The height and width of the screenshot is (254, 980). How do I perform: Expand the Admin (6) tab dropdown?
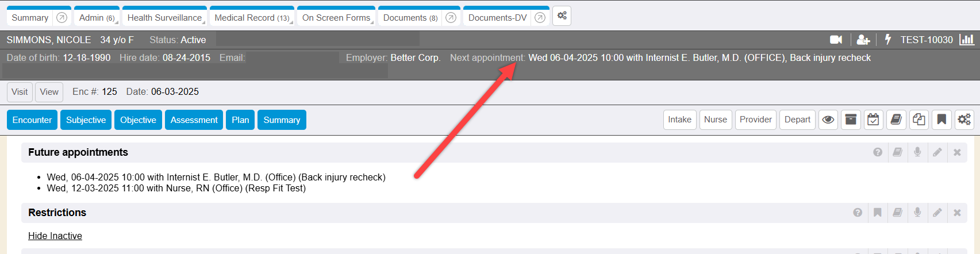coord(97,18)
